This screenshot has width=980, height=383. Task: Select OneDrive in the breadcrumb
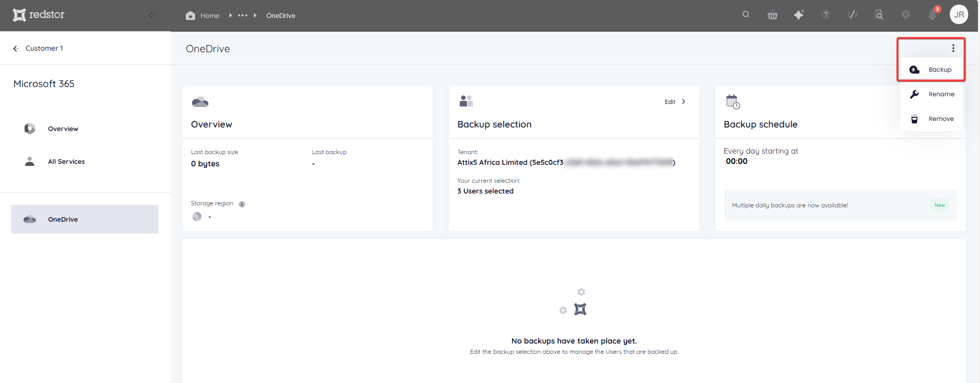281,16
